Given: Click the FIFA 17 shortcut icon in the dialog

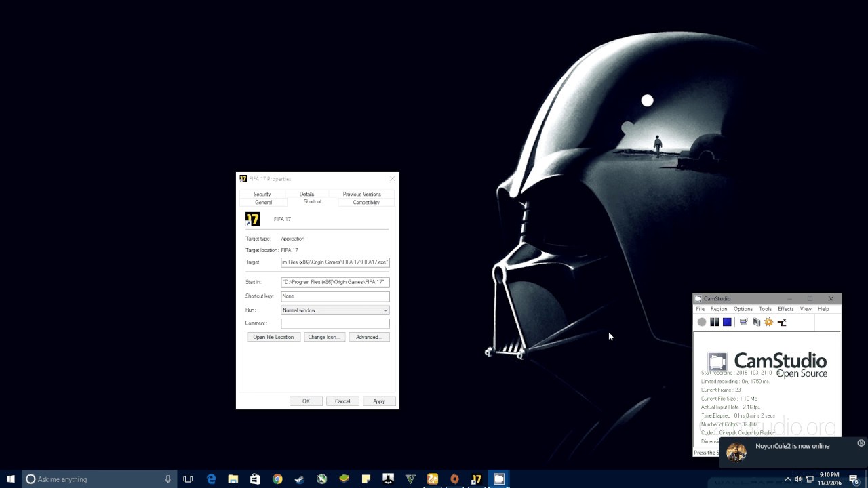Looking at the screenshot, I should pyautogui.click(x=252, y=219).
